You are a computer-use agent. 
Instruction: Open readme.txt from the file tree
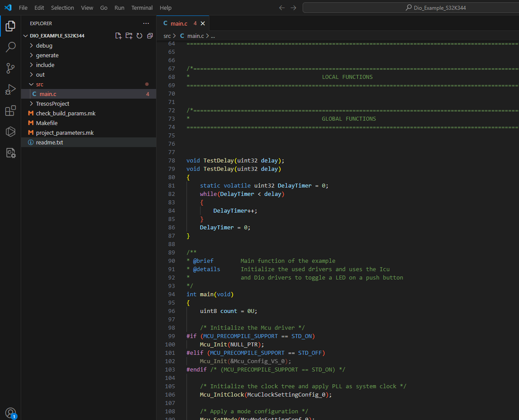(49, 142)
